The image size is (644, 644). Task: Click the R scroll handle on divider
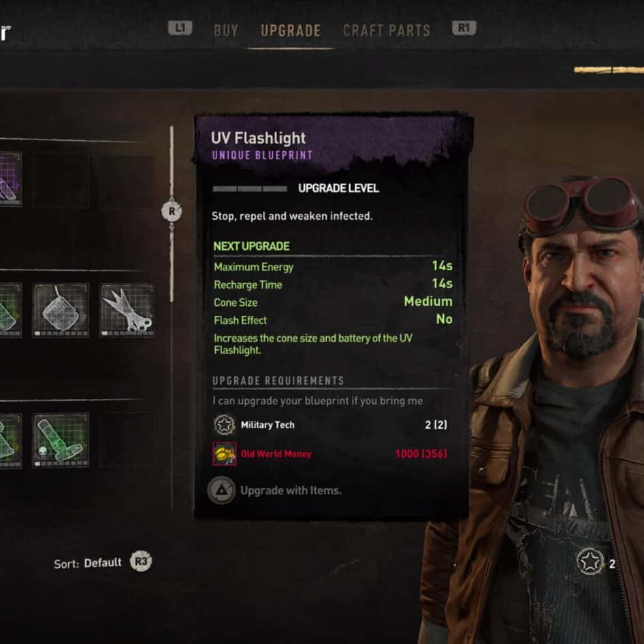[172, 211]
